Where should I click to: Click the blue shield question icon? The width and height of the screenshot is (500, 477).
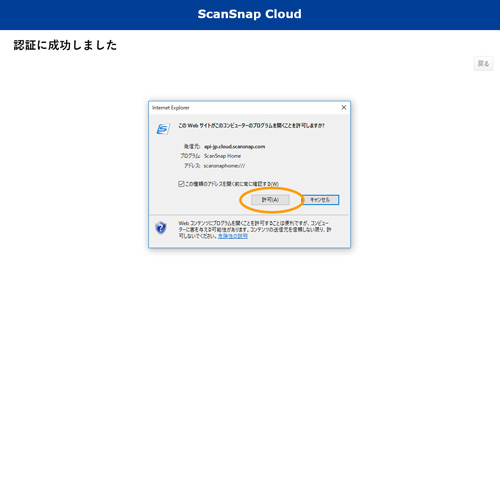[161, 228]
